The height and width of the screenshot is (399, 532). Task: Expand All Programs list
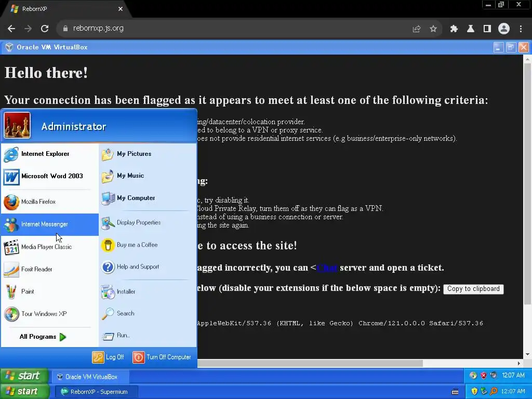pos(43,337)
